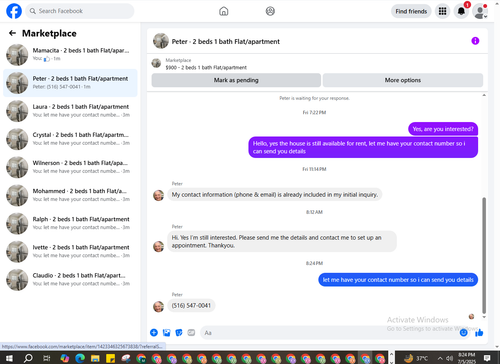Open Microsoft Edge from the taskbar

click(x=80, y=358)
